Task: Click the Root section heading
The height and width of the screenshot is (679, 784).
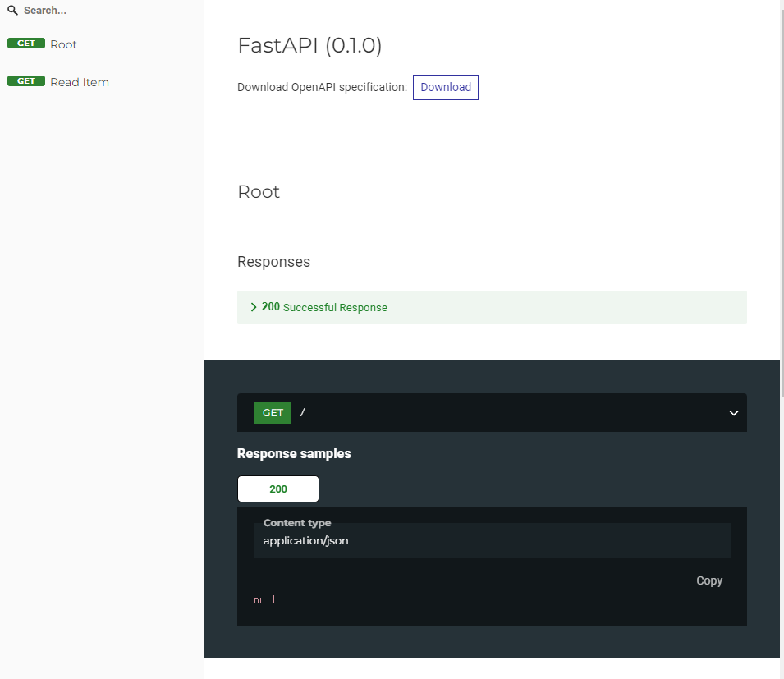Action: pyautogui.click(x=259, y=192)
